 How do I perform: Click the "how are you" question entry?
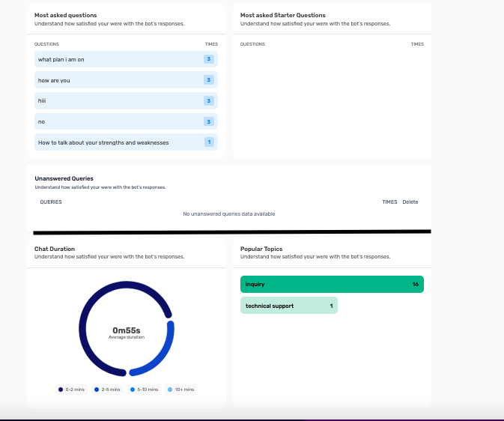112,80
